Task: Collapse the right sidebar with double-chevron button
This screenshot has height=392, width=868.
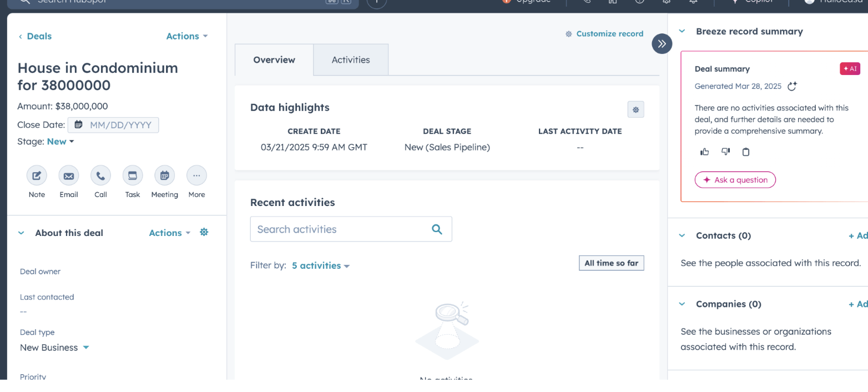Action: (662, 43)
